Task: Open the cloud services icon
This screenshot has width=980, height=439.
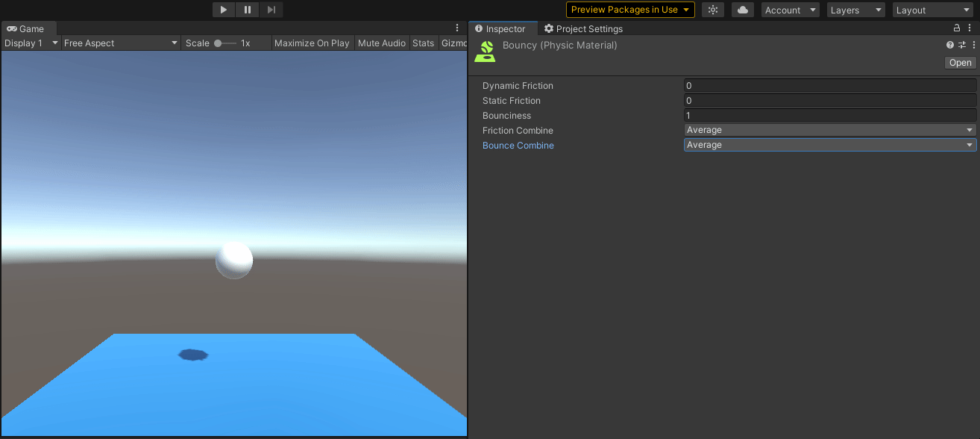Action: [x=743, y=10]
